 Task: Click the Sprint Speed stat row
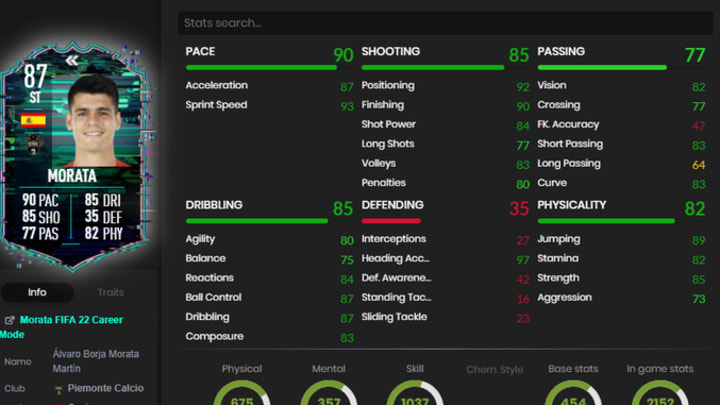pos(270,105)
